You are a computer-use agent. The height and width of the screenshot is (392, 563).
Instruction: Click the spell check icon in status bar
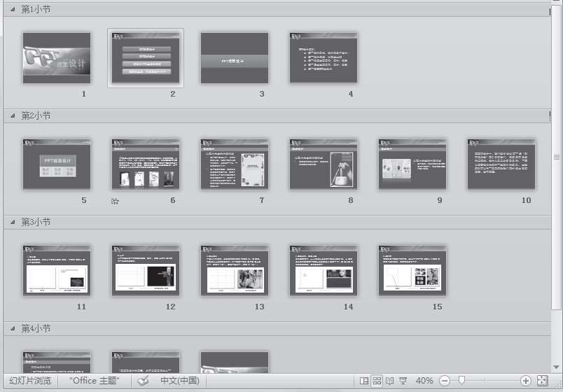144,381
